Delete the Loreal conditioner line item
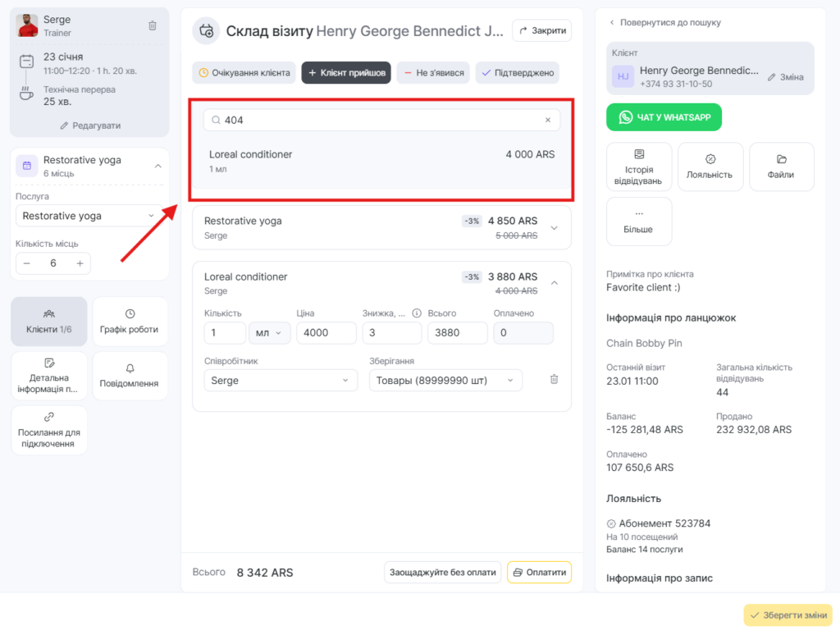Viewport: 840px width, 635px height. tap(554, 379)
